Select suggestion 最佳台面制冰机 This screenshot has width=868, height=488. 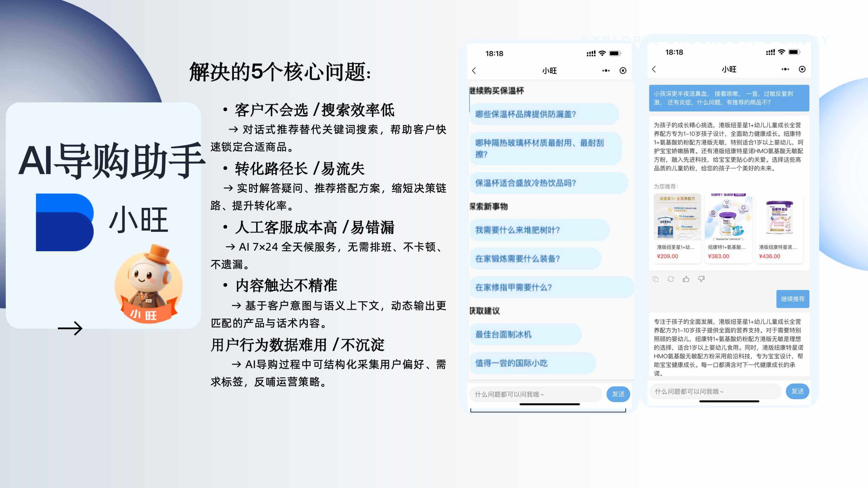coord(525,334)
